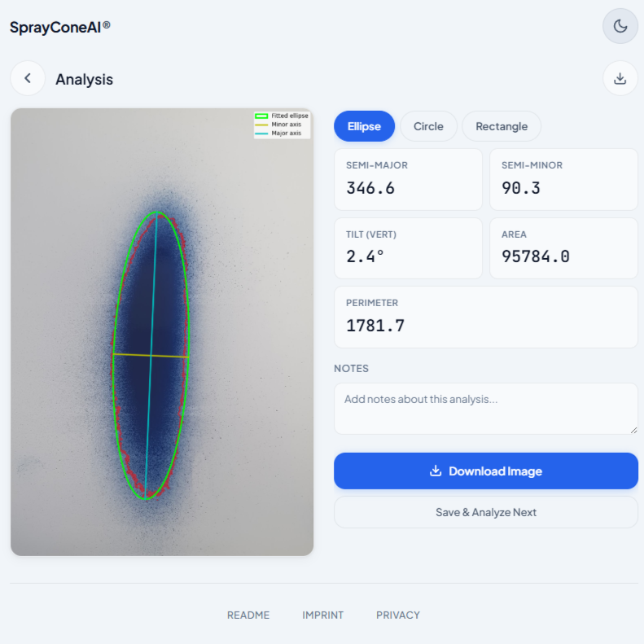
Task: Click the Semi-Minor value card
Action: [x=563, y=179]
